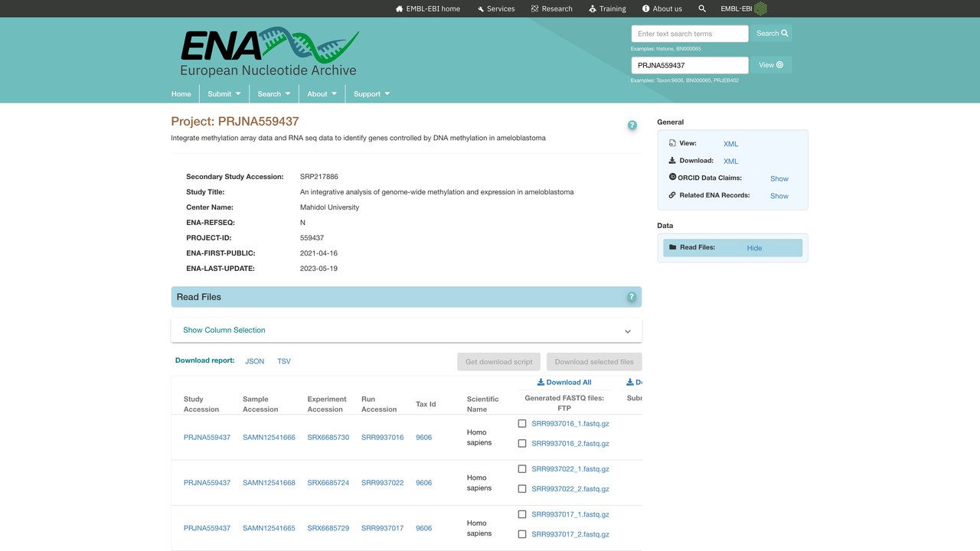The height and width of the screenshot is (551, 980).
Task: Check SRR9937016_2.fastq.gz file checkbox
Action: tap(522, 443)
